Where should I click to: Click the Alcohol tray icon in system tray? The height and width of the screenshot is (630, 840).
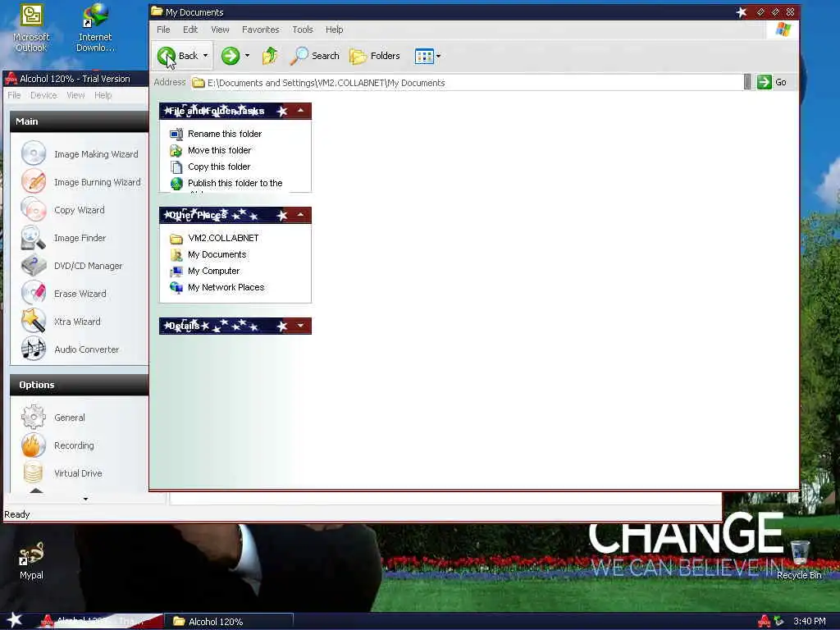pos(764,622)
